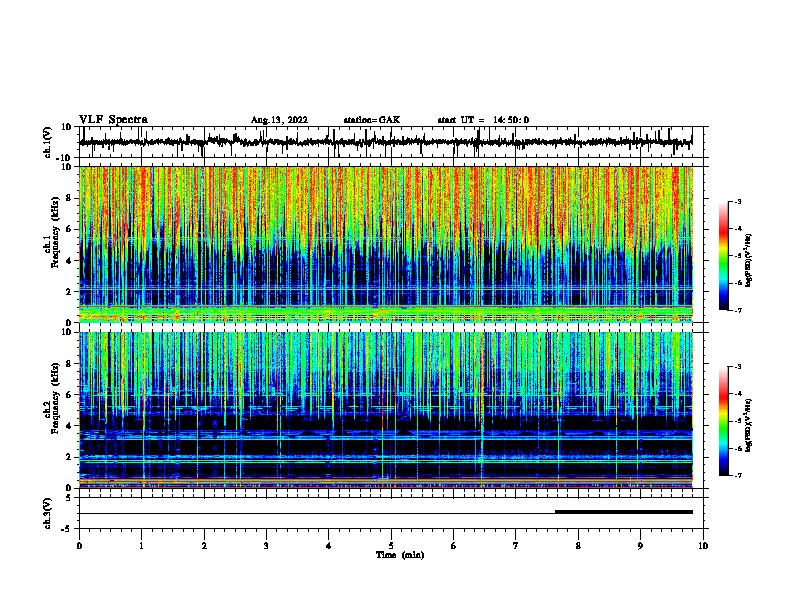Click the "-7" label on ch.2 color scale
Screen dimensions: 792x612
(738, 475)
